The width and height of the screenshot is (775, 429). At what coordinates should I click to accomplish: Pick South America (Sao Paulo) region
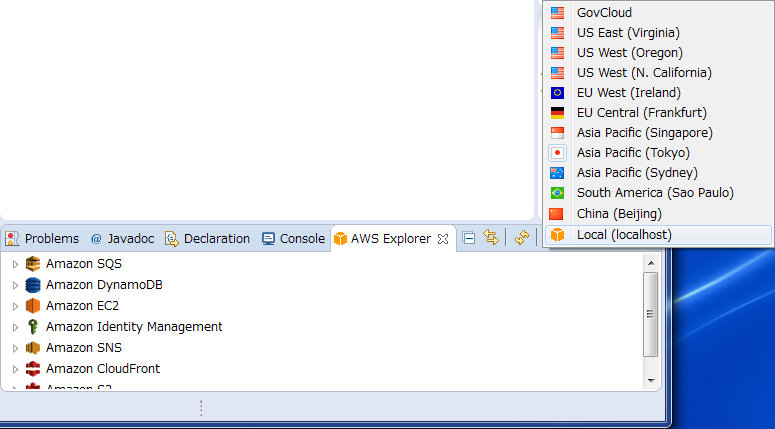coord(658,193)
